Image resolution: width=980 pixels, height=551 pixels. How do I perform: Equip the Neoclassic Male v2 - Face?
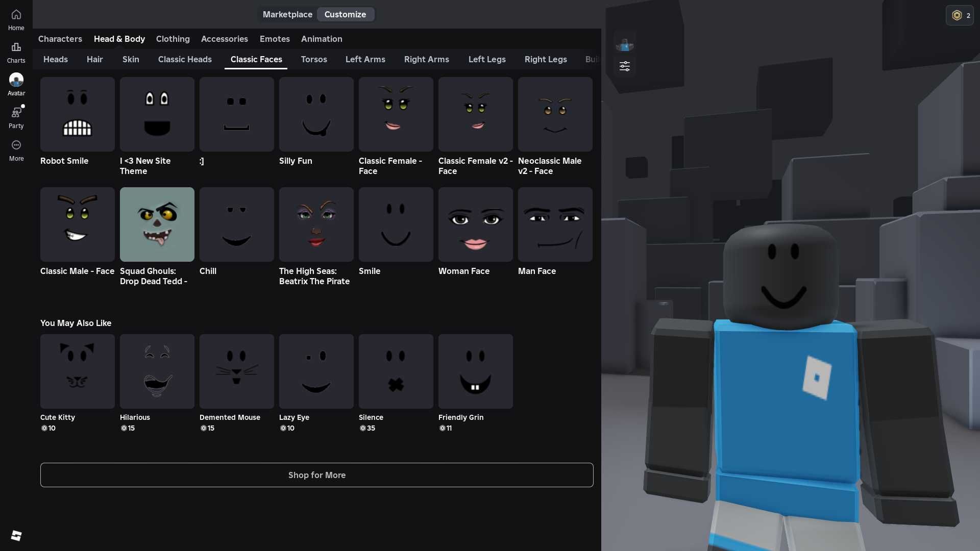(555, 114)
